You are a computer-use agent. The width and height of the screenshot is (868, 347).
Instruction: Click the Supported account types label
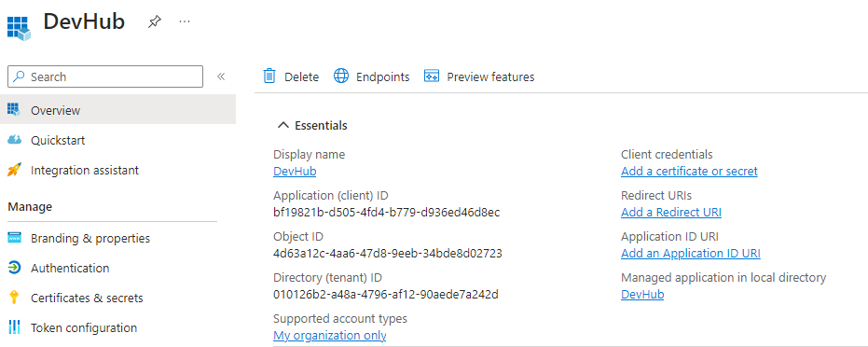point(340,319)
